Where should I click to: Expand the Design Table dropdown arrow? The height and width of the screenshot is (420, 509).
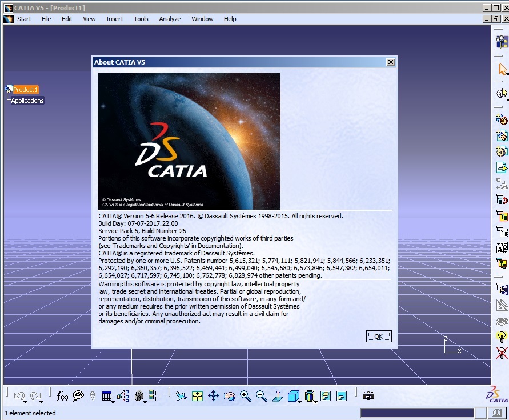coord(113,402)
